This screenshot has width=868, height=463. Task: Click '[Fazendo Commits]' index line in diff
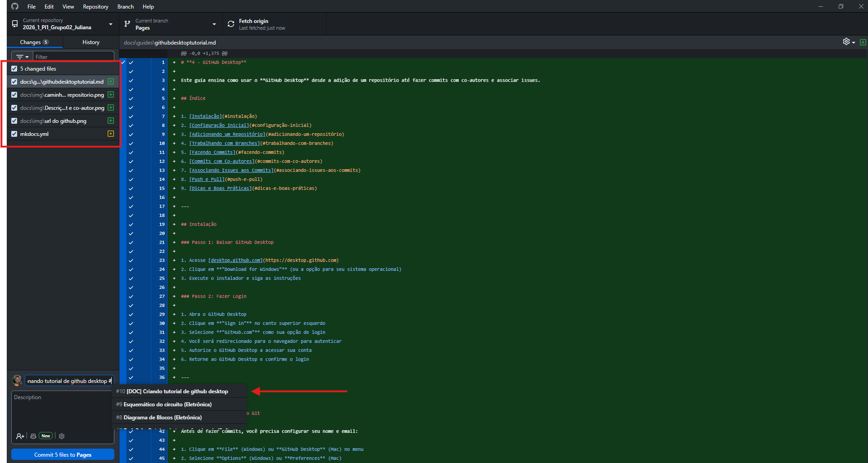click(x=233, y=153)
